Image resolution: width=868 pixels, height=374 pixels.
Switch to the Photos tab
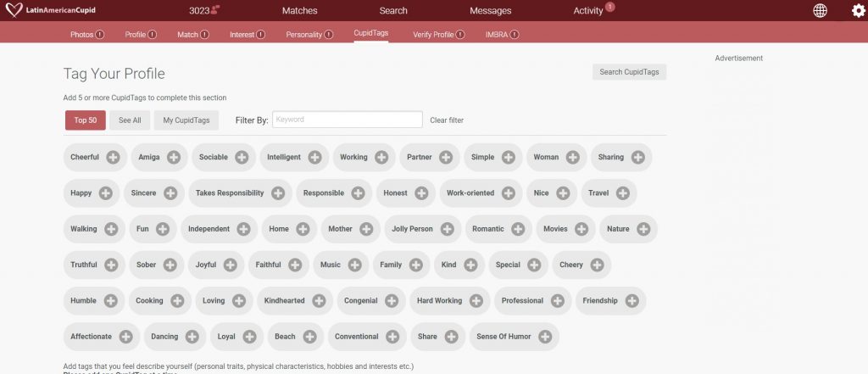87,35
